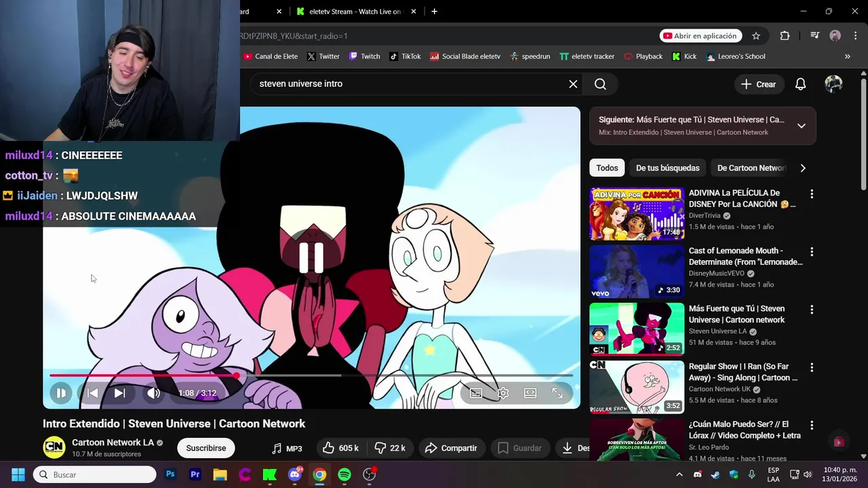The image size is (868, 488).
Task: Pause the video with the pause button
Action: [61, 393]
